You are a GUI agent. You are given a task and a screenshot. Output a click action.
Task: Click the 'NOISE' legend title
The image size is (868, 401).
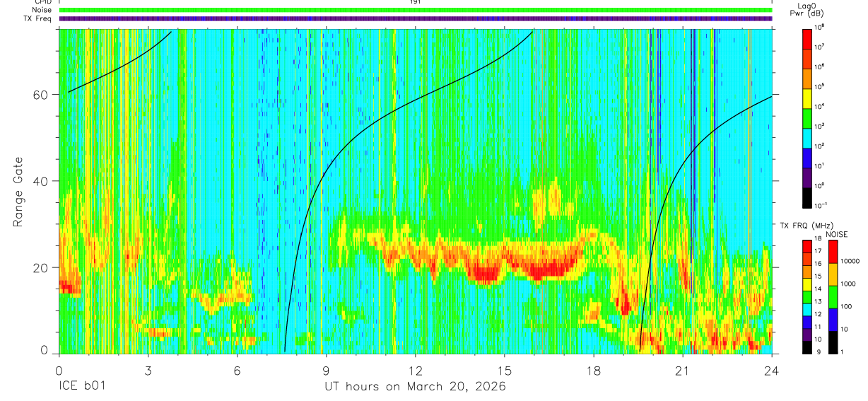pyautogui.click(x=838, y=234)
